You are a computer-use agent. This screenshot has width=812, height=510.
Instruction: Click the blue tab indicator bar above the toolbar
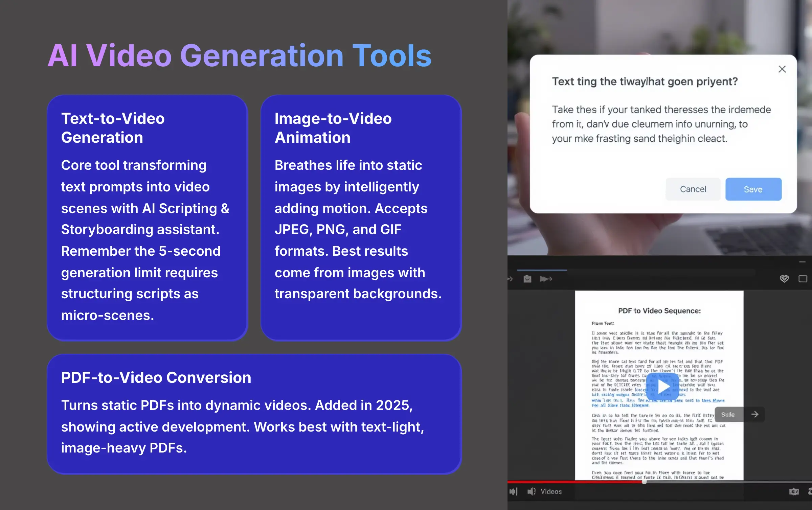[x=542, y=270]
